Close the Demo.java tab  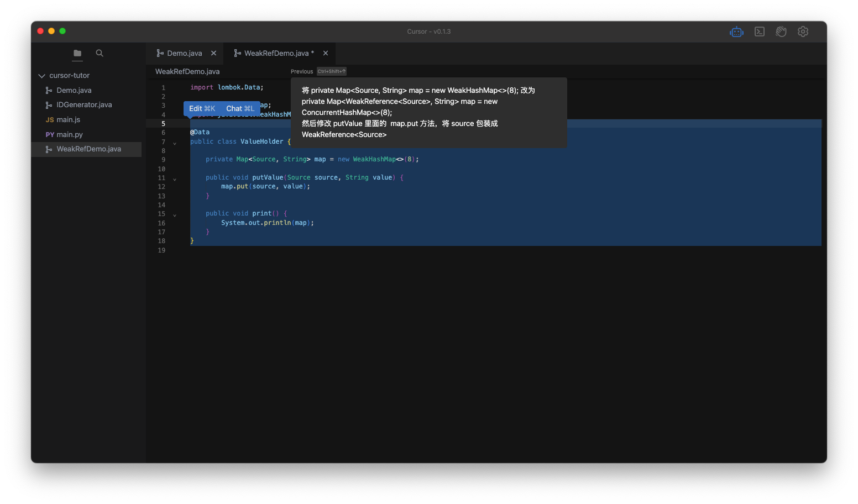pos(213,54)
